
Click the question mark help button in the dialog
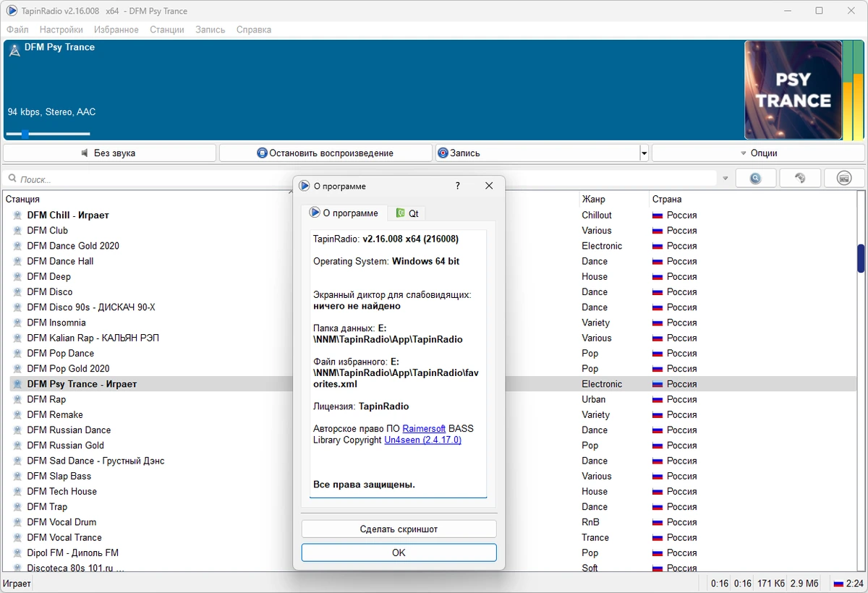click(x=457, y=186)
